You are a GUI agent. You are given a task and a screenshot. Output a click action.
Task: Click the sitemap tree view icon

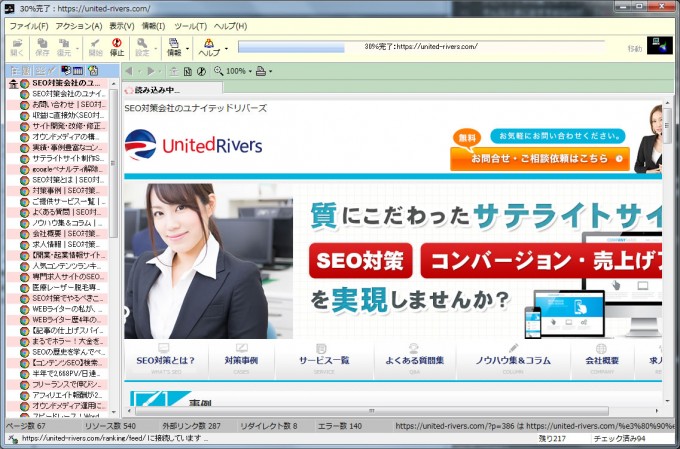coord(16,70)
